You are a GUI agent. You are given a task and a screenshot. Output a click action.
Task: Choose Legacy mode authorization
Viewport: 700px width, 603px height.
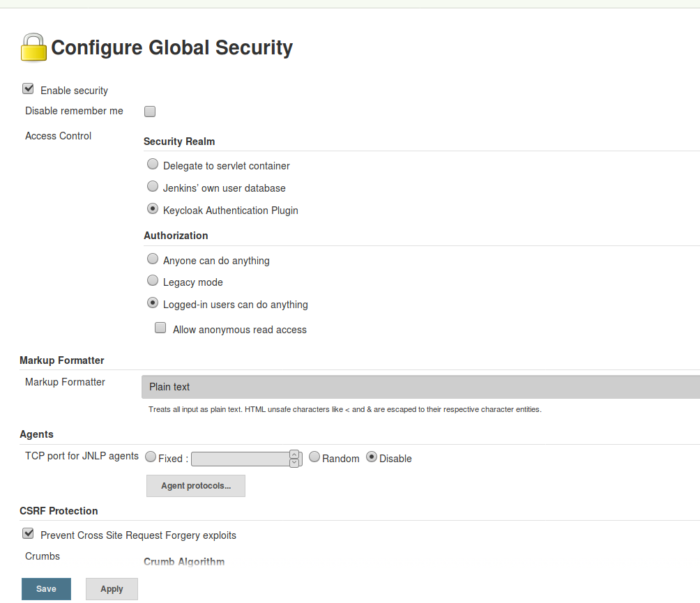153,281
